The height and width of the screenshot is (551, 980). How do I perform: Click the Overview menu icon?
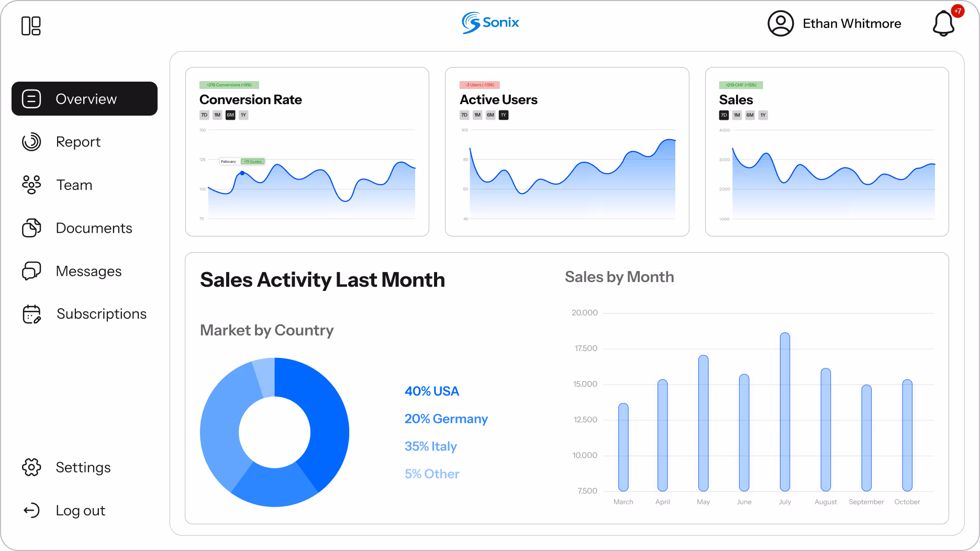pos(31,98)
